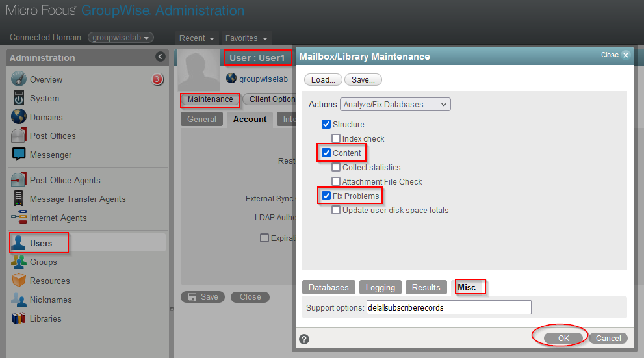Enable the Index check option
The width and height of the screenshot is (644, 358).
[x=336, y=138]
